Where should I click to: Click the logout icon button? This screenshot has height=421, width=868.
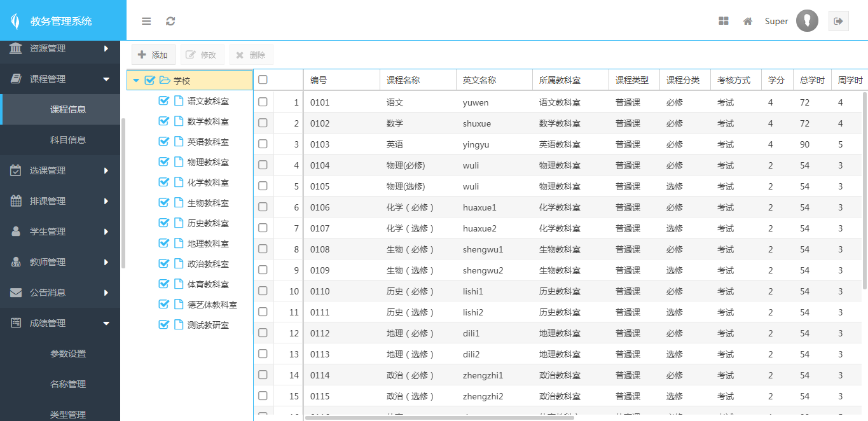[x=838, y=21]
